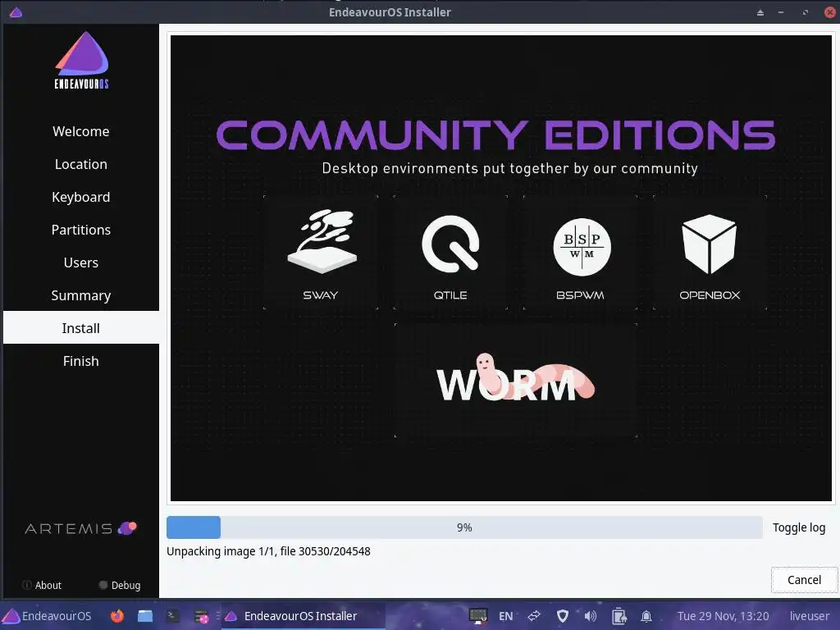
Task: Open the clock showing Tue 29 Nov
Action: (x=723, y=616)
